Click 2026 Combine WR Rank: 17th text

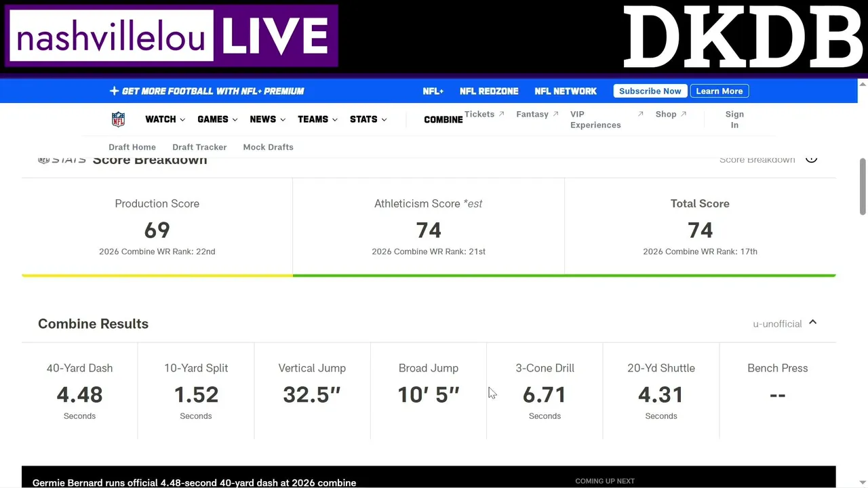pos(700,251)
